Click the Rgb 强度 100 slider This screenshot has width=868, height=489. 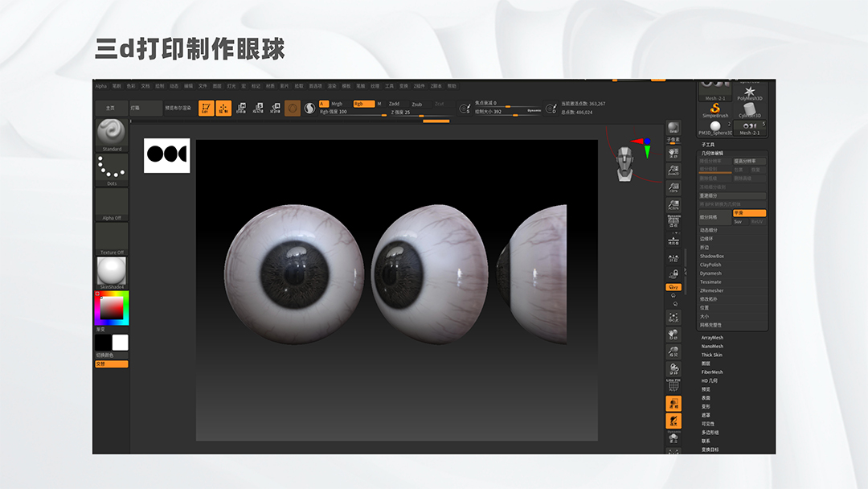click(353, 112)
